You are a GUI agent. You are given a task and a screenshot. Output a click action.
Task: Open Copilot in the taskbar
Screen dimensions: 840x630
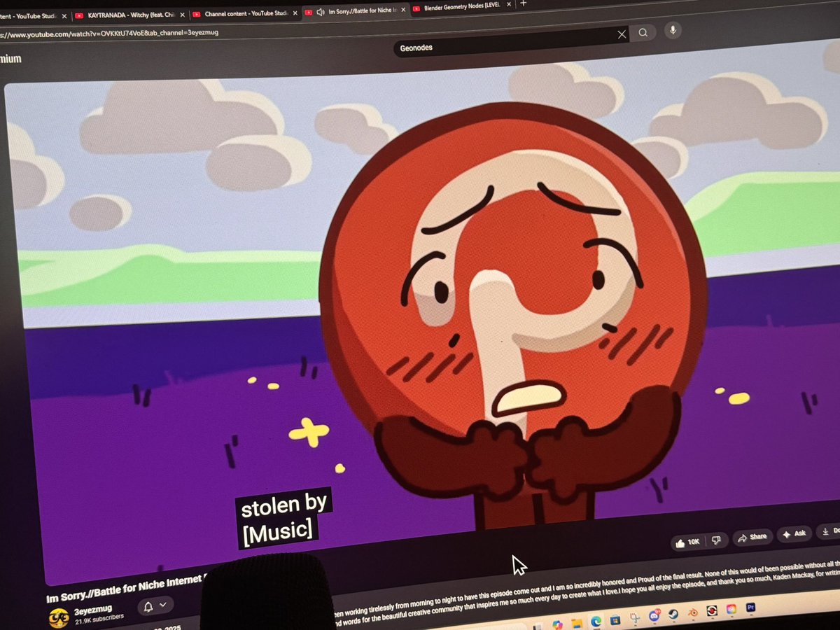[x=557, y=624]
